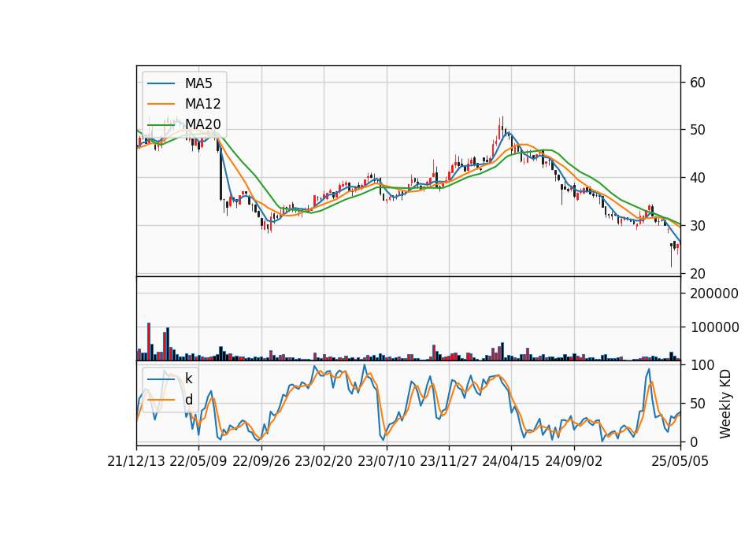Click the 23/11/27 date tick label
Viewport: 756px width, 543px height.
point(449,462)
